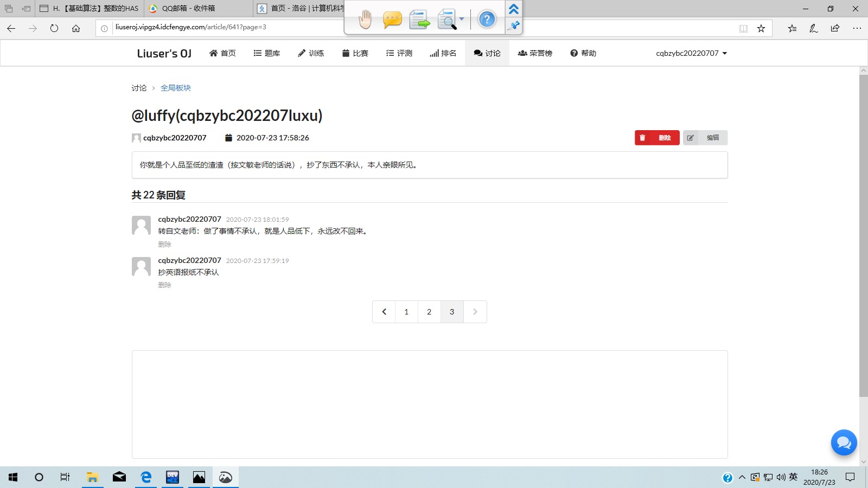Viewport: 868px width, 488px height.
Task: Open 首页 in the navigation bar
Action: click(222, 53)
